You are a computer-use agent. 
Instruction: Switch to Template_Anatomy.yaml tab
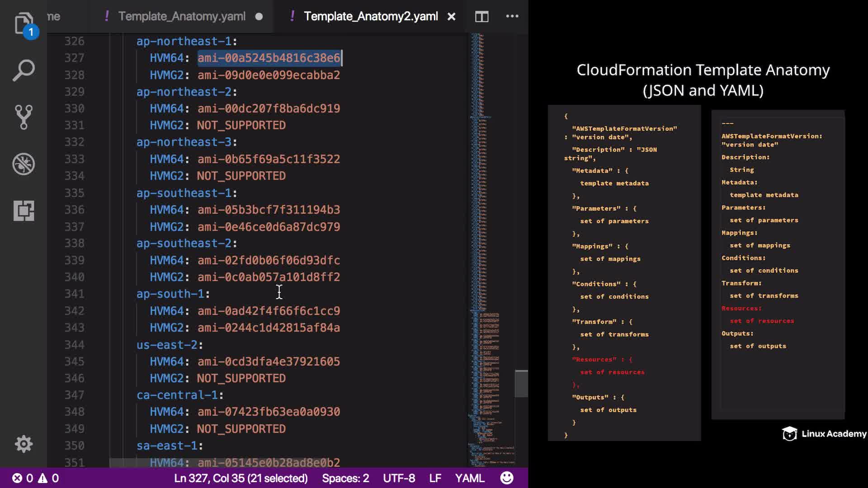coord(182,17)
